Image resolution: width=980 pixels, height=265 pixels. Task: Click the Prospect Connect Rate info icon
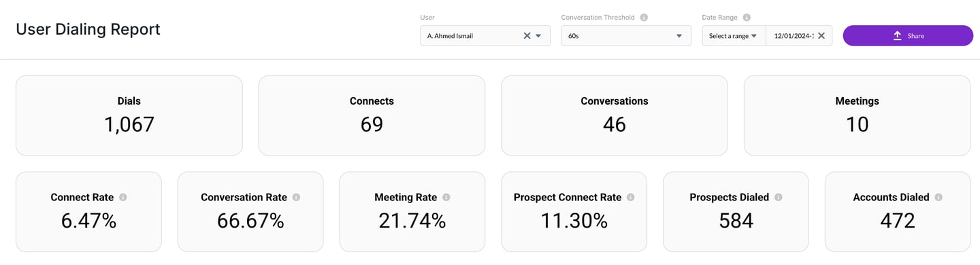click(x=630, y=197)
